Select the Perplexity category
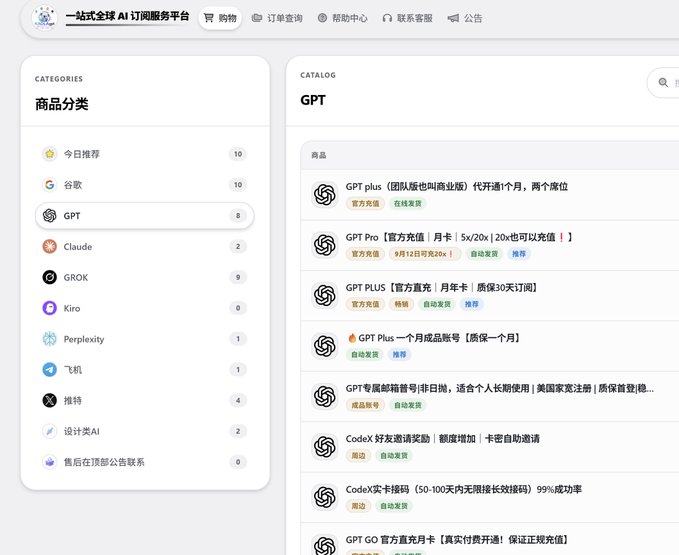679x555 pixels. [x=145, y=339]
